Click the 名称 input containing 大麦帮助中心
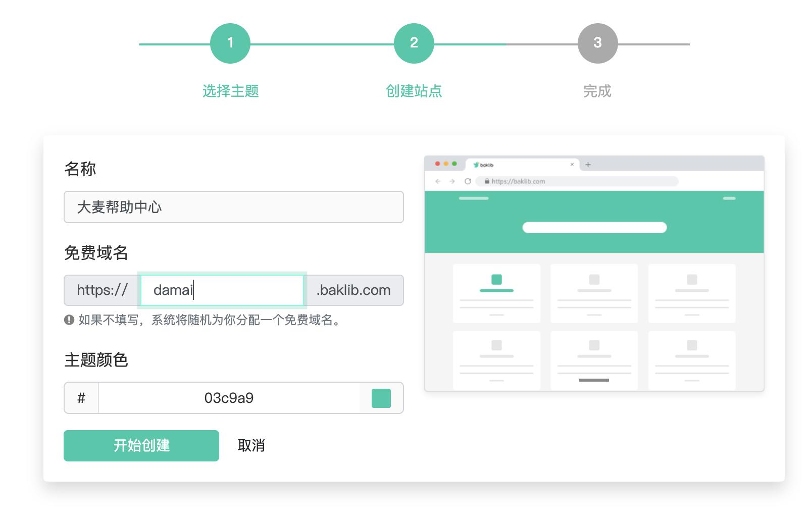This screenshot has width=812, height=521. click(x=233, y=207)
